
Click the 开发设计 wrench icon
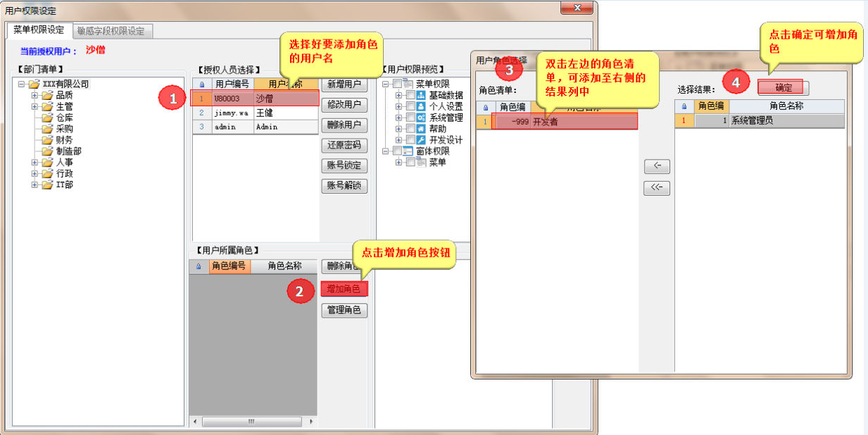click(x=422, y=140)
